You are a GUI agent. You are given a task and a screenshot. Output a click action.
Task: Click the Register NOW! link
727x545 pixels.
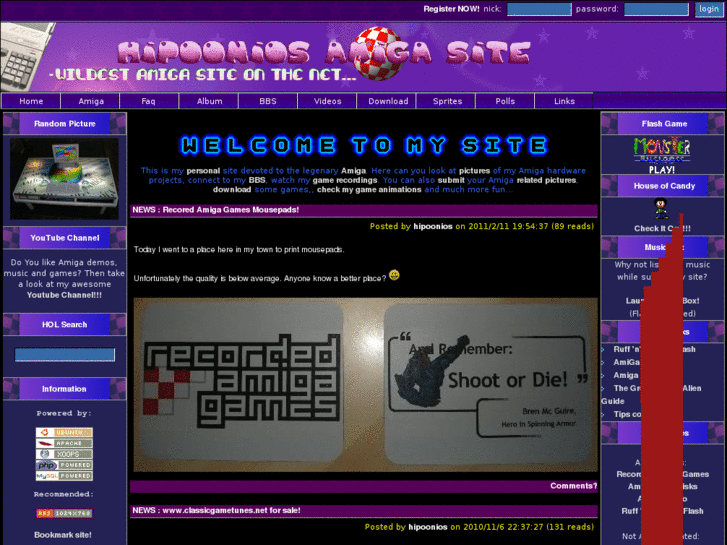pyautogui.click(x=451, y=9)
